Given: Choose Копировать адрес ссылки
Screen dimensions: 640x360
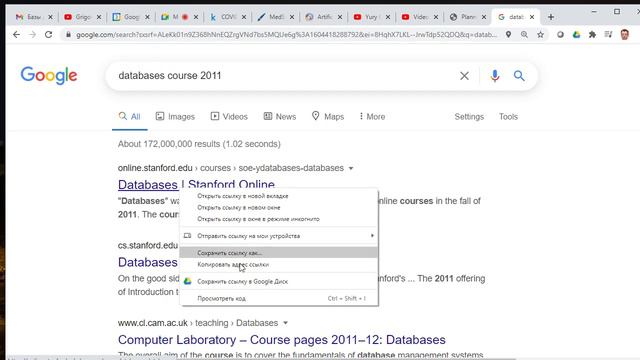Looking at the screenshot, I should click(279, 264).
